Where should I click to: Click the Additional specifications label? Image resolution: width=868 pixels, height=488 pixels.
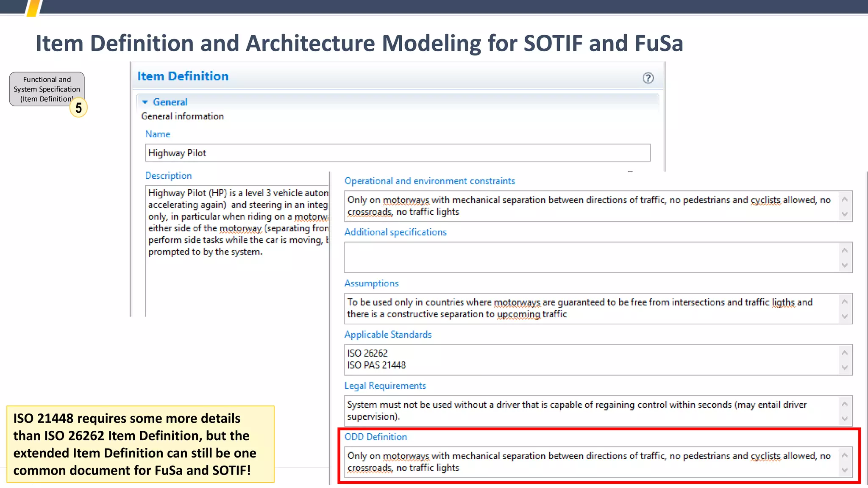395,232
